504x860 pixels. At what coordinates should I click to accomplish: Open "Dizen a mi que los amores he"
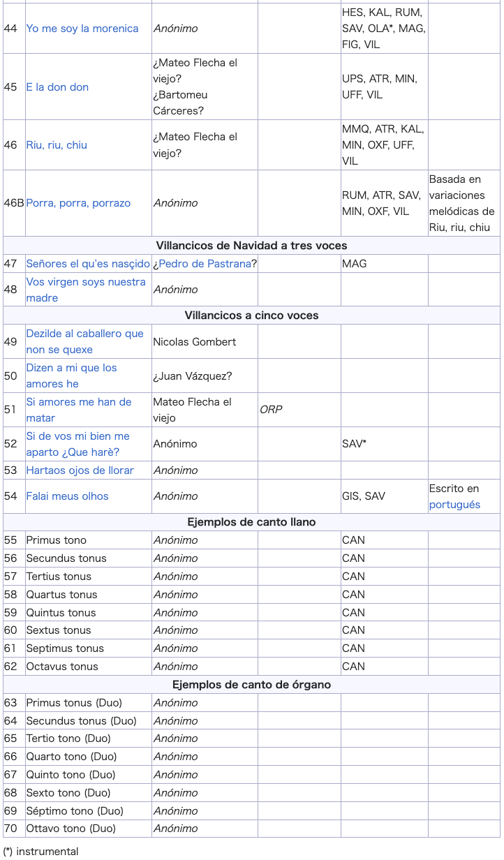pyautogui.click(x=71, y=376)
